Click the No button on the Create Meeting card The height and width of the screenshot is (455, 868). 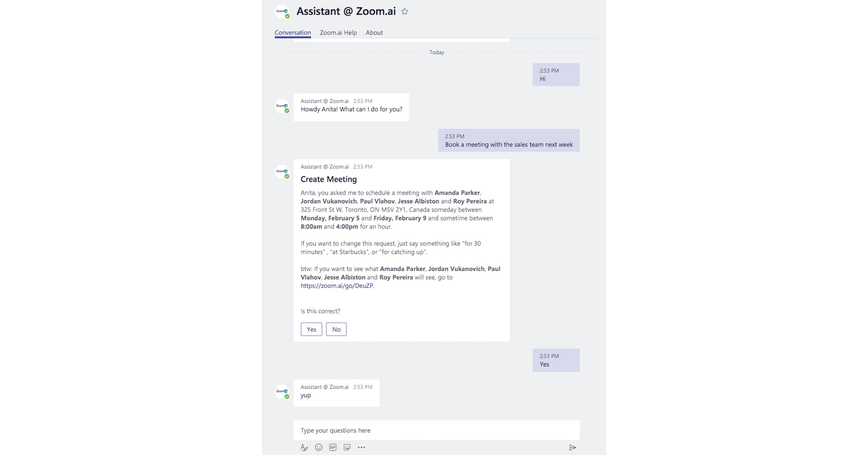(x=336, y=329)
